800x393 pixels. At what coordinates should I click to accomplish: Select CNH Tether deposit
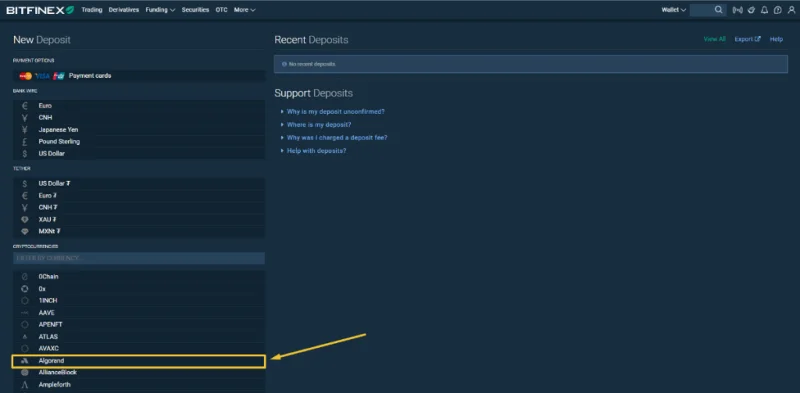point(139,207)
